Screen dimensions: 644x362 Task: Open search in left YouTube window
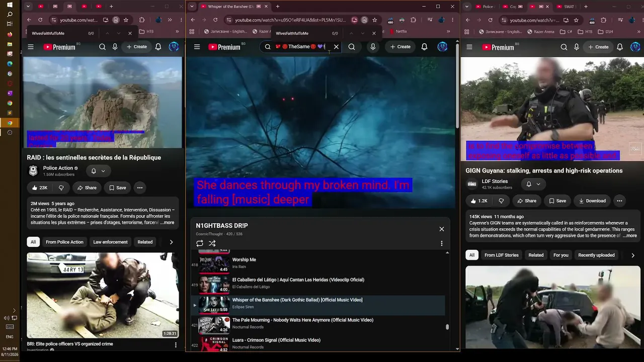coord(102,47)
